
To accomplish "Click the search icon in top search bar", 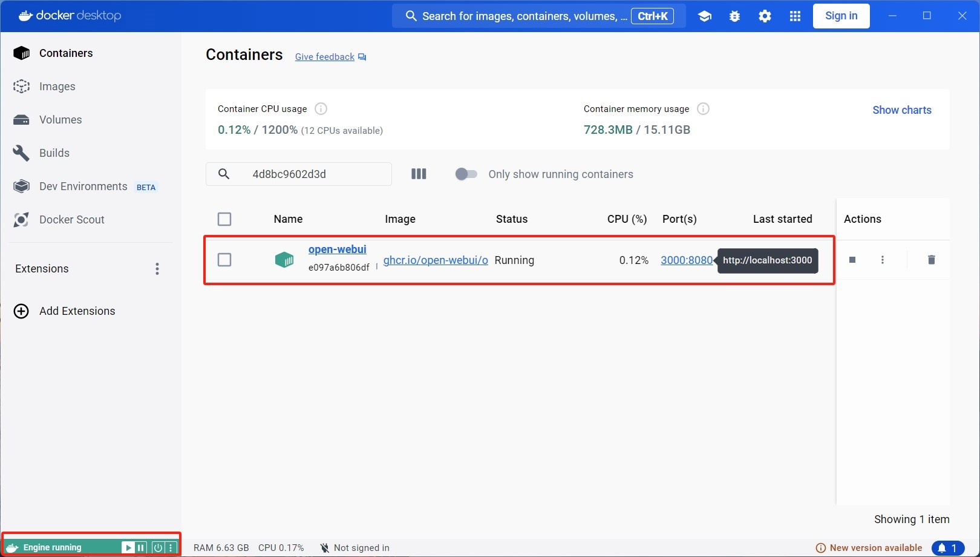I will 411,16.
